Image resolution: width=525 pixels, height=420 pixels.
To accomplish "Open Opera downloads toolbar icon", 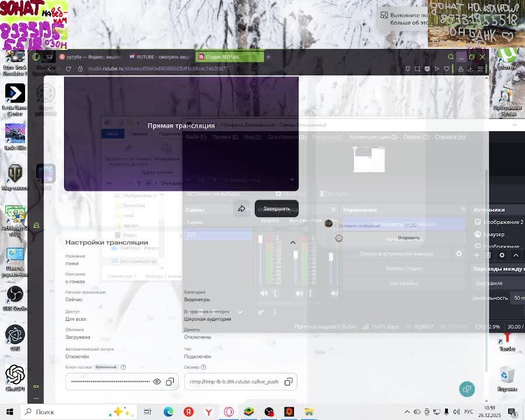I will (470, 69).
